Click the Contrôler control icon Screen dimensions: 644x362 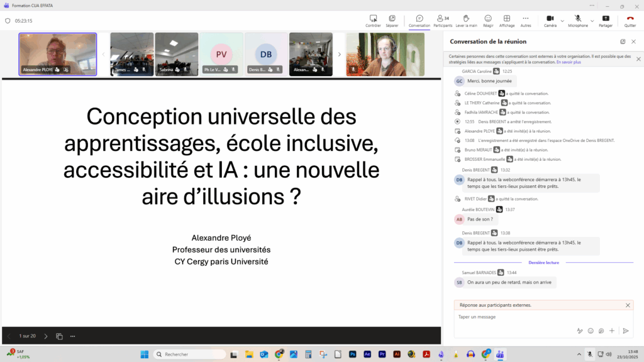click(373, 20)
